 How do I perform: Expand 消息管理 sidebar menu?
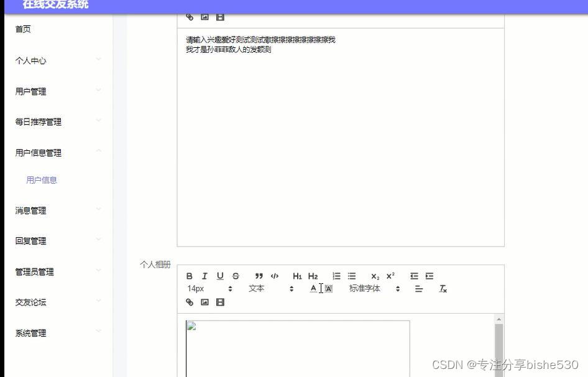tap(58, 210)
